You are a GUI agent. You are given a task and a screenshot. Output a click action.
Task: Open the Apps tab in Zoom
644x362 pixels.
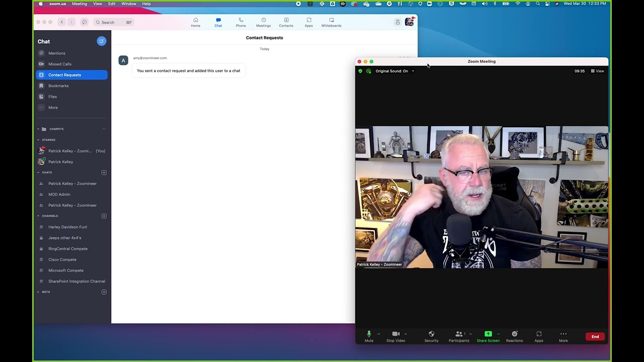coord(308,22)
